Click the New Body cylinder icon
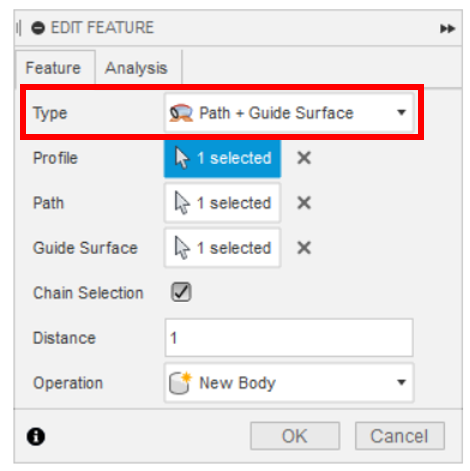The width and height of the screenshot is (470, 471). (180, 383)
